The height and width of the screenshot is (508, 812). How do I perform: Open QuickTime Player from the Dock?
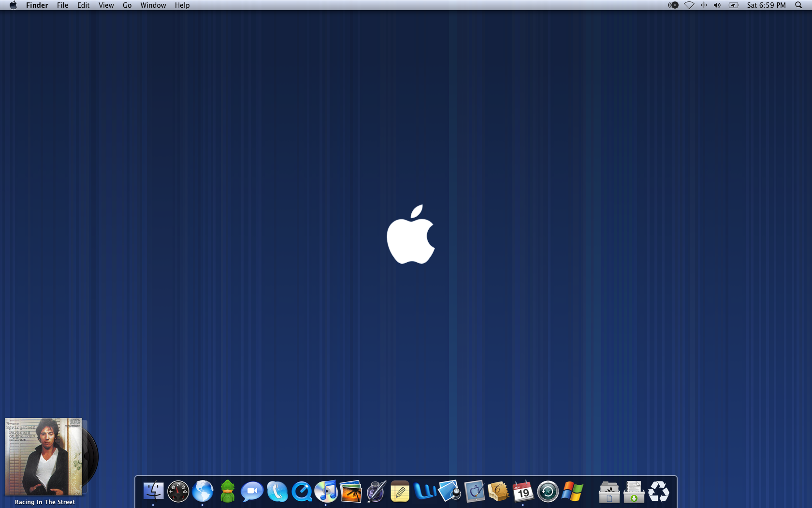click(302, 492)
